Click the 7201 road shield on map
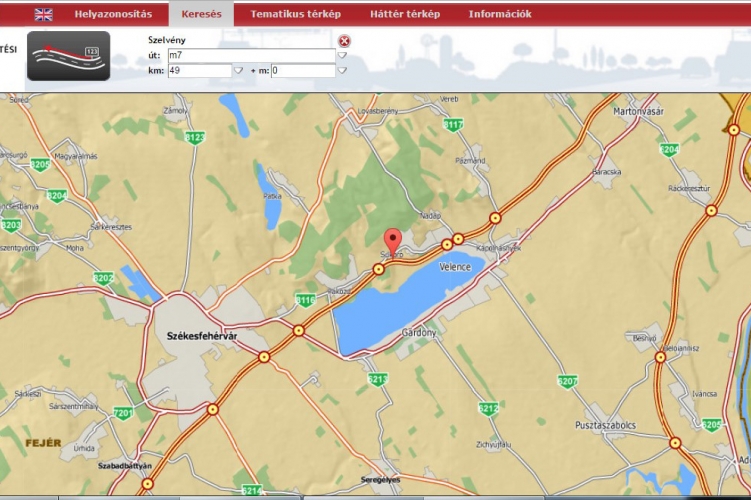Viewport: 751px width, 500px height. coord(122,413)
